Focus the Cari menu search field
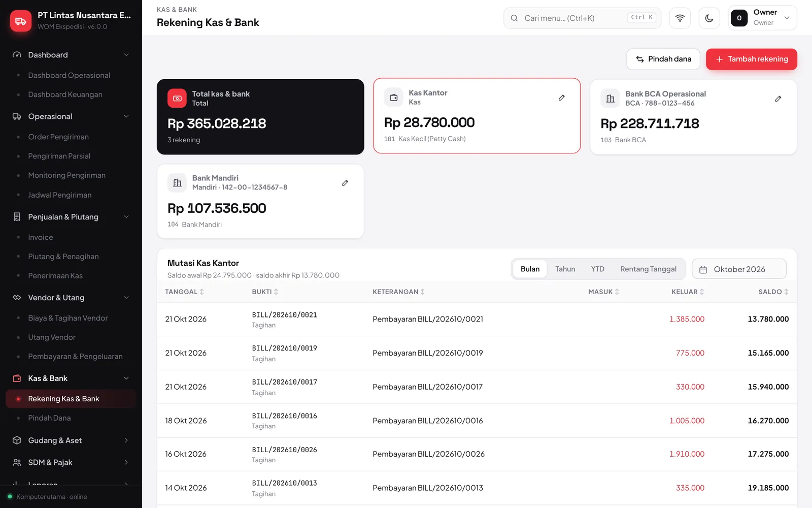The width and height of the screenshot is (812, 508). (582, 18)
